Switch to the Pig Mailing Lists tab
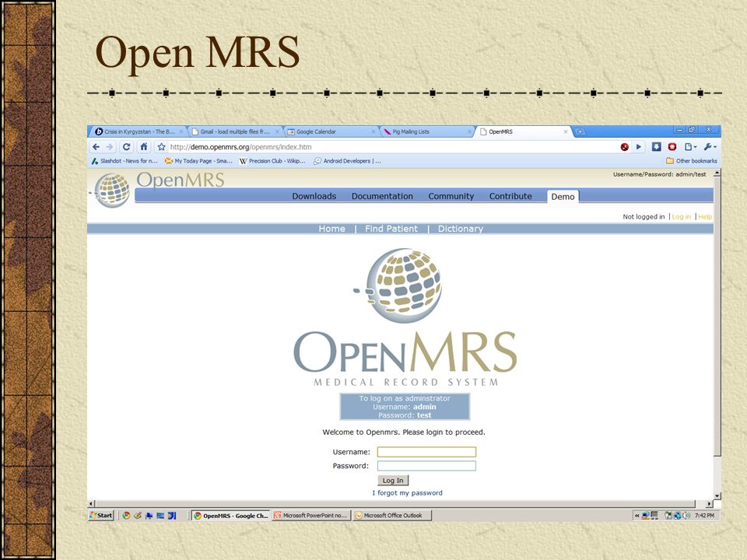This screenshot has width=747, height=560. click(427, 131)
